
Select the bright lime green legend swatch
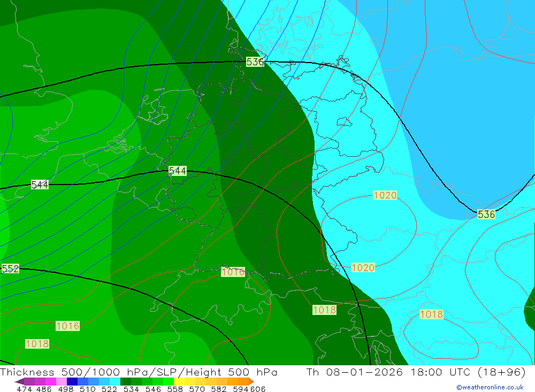(169, 381)
